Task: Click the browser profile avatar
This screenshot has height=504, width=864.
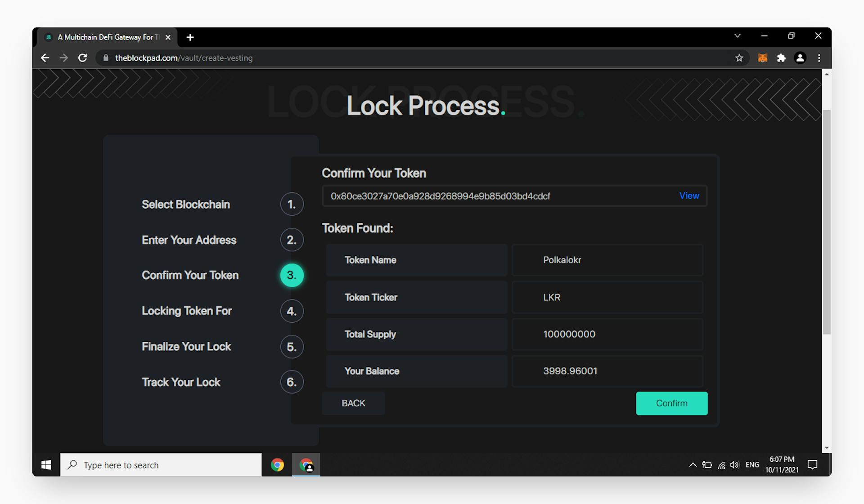Action: coord(800,58)
